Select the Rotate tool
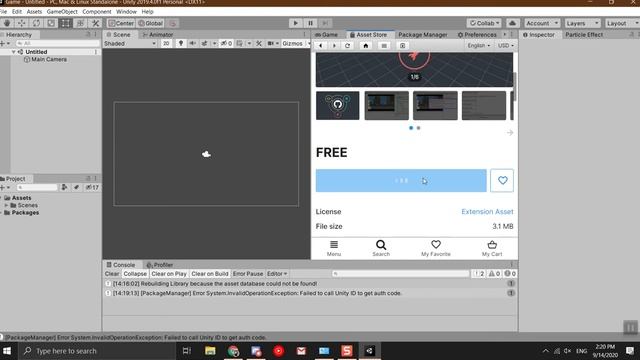The width and height of the screenshot is (640, 360). [x=36, y=23]
